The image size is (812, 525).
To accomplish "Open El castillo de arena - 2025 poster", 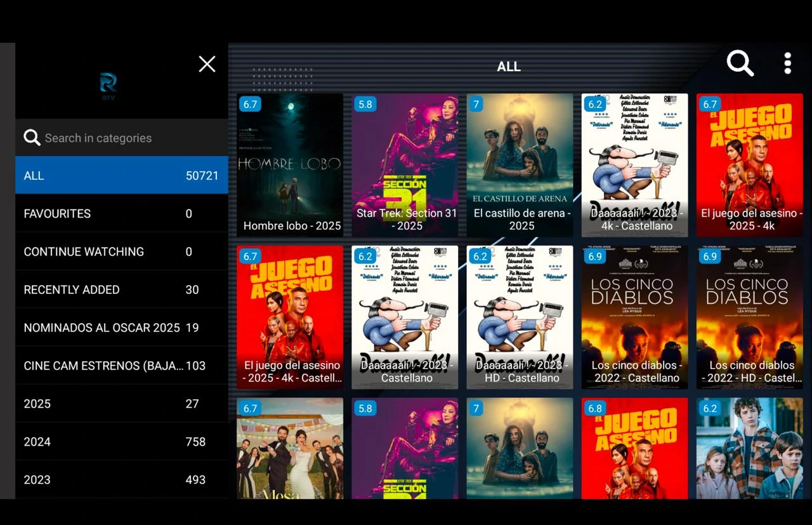I will (x=520, y=165).
